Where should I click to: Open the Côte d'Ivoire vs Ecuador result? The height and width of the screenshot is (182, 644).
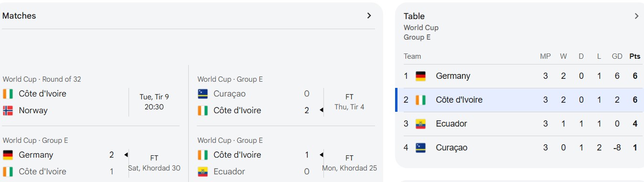click(x=286, y=157)
